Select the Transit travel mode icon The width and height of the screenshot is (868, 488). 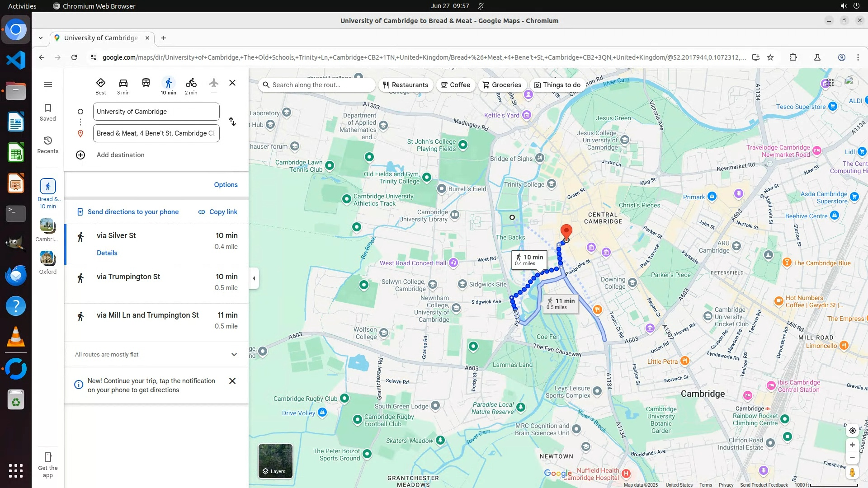click(x=146, y=83)
